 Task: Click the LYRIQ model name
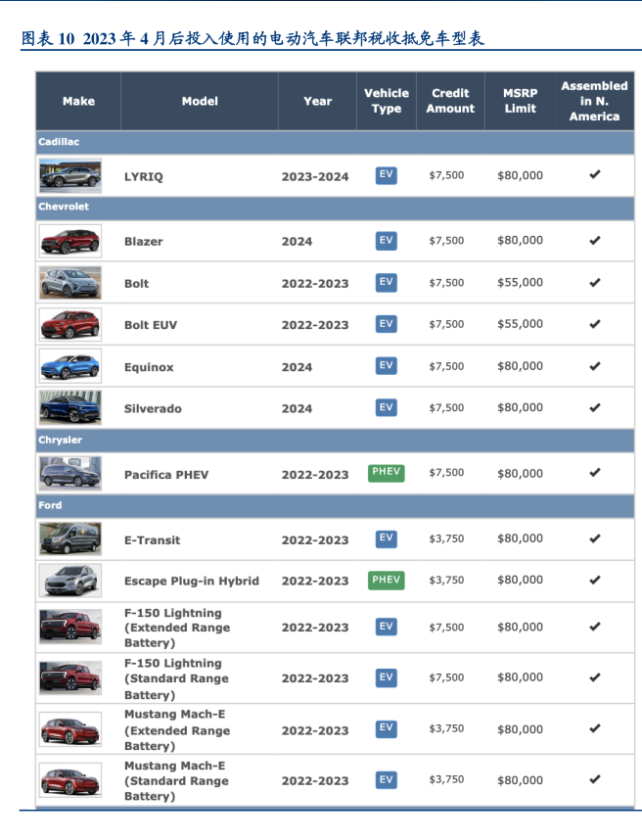tap(144, 177)
